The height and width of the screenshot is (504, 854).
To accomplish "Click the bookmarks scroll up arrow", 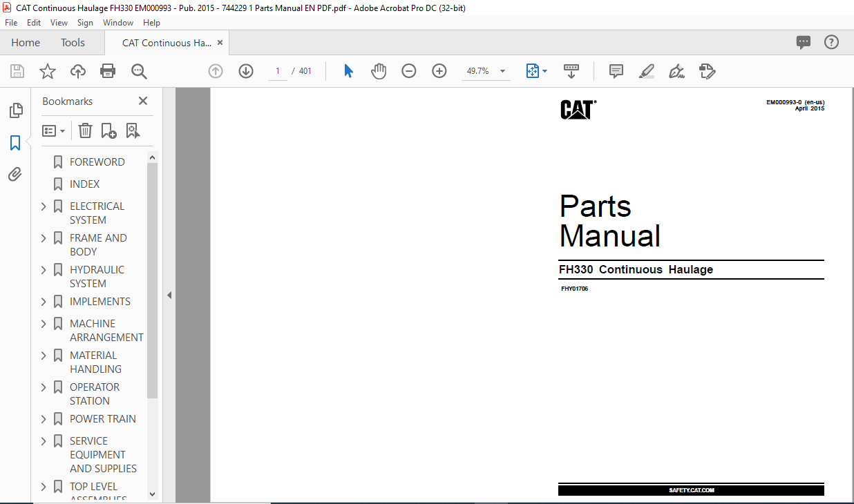I will pos(153,158).
